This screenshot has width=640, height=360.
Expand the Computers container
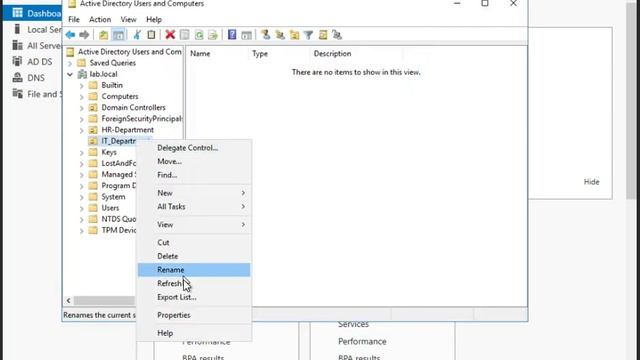coord(81,97)
